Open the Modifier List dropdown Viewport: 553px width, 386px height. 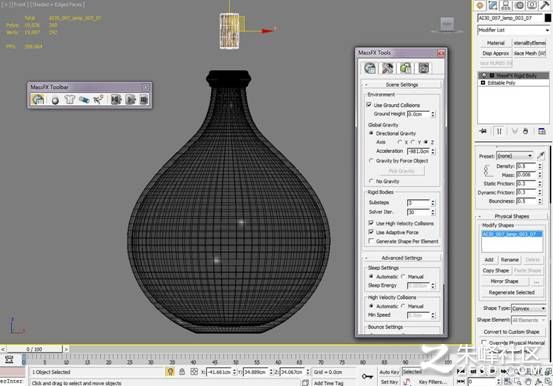pyautogui.click(x=514, y=30)
